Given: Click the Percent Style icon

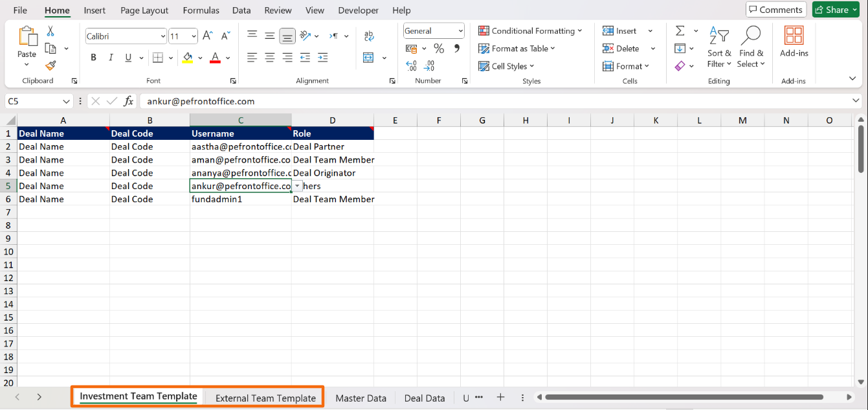Looking at the screenshot, I should (x=439, y=49).
